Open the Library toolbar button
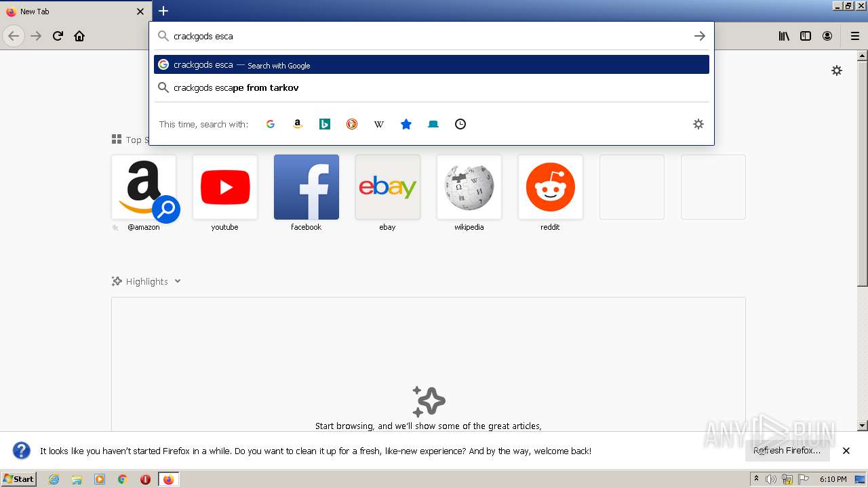 (x=784, y=36)
